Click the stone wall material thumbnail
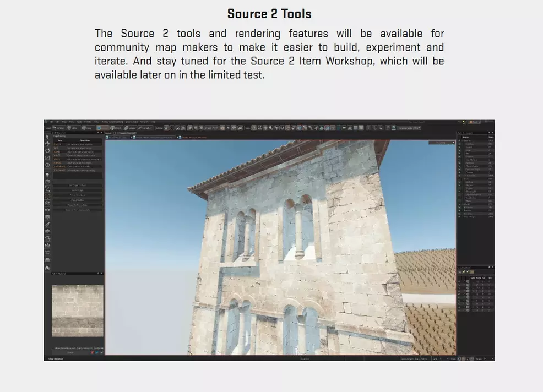Viewport: 543px width, 392px height. pos(78,311)
